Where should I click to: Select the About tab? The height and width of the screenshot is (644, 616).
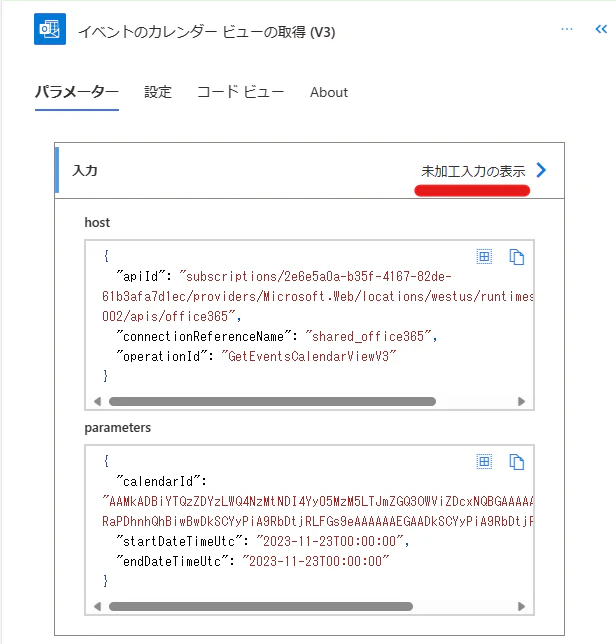tap(329, 92)
